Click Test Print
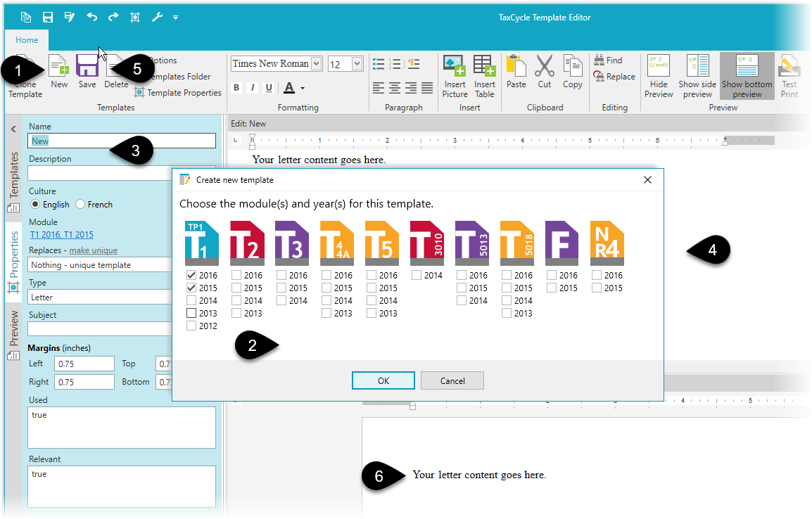This screenshot has height=519, width=812. [x=789, y=76]
